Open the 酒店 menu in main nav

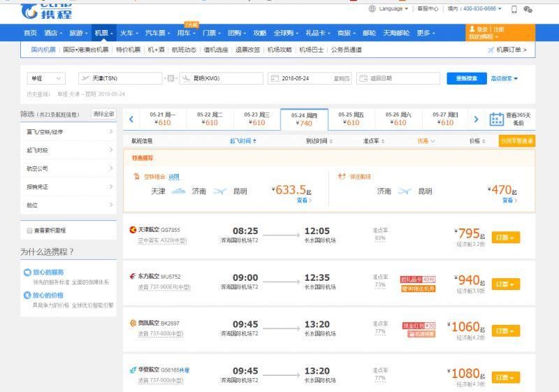point(53,33)
